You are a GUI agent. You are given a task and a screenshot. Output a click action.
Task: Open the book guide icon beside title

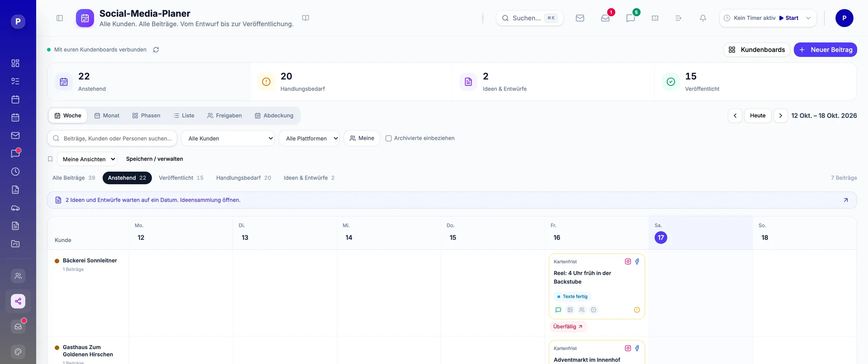coord(306,18)
